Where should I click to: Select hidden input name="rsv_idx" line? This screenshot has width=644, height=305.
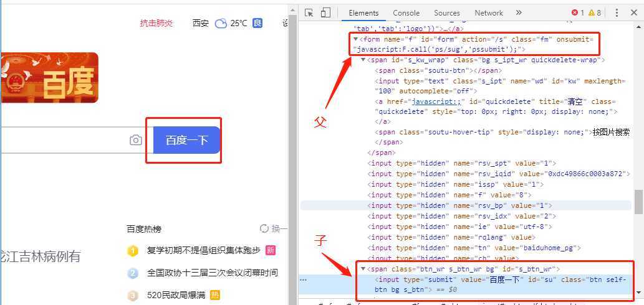[461, 216]
